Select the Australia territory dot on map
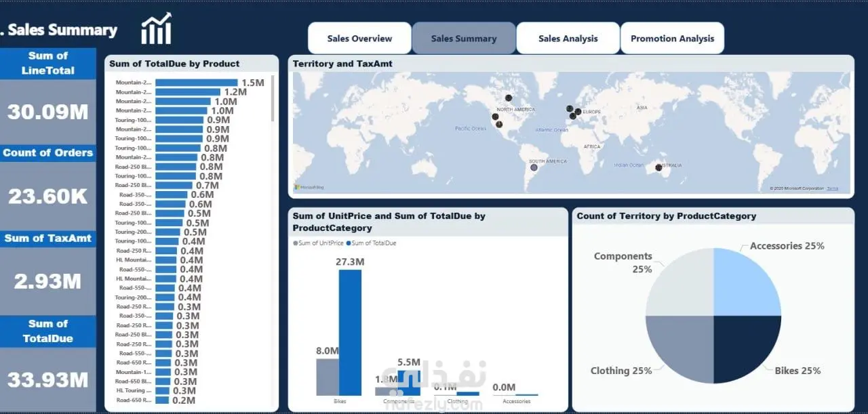The height and width of the screenshot is (414, 868). [x=658, y=167]
